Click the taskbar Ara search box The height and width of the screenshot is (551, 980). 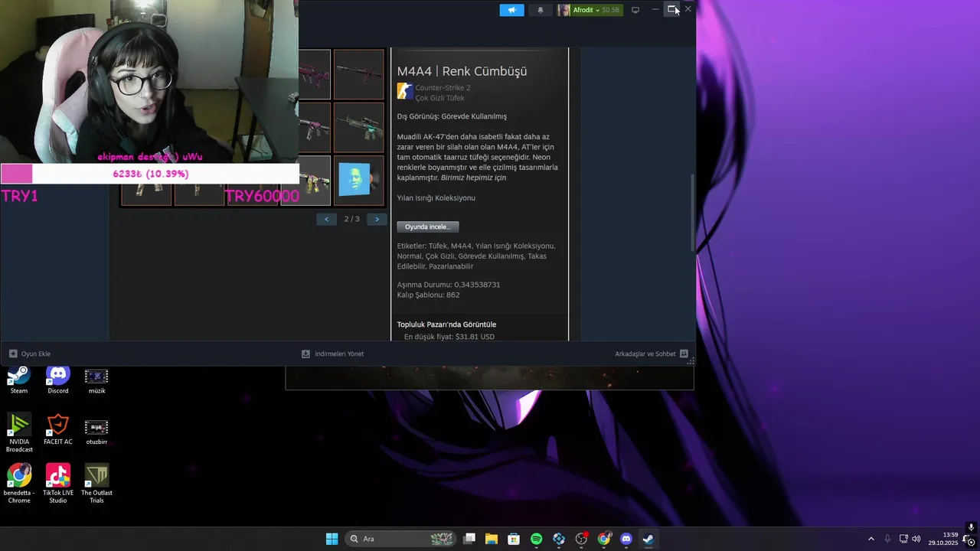click(400, 539)
